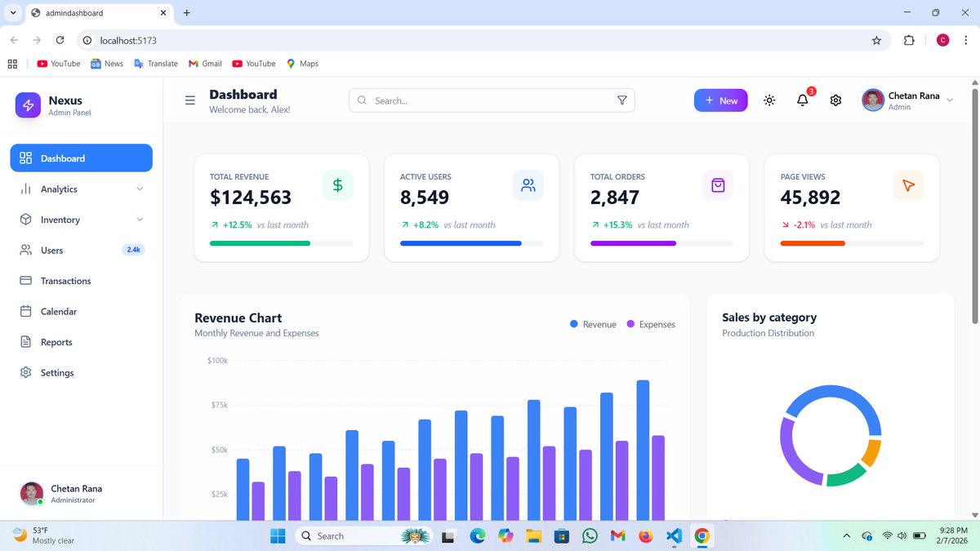This screenshot has width=980, height=551.
Task: Click the 2.4k Users badge
Action: tap(133, 250)
